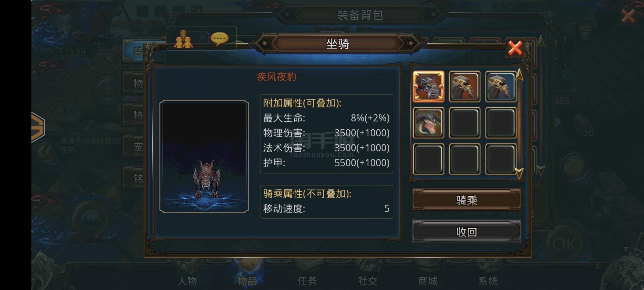Image resolution: width=644 pixels, height=290 pixels.
Task: Close the 坐骑 mount window
Action: [x=515, y=48]
